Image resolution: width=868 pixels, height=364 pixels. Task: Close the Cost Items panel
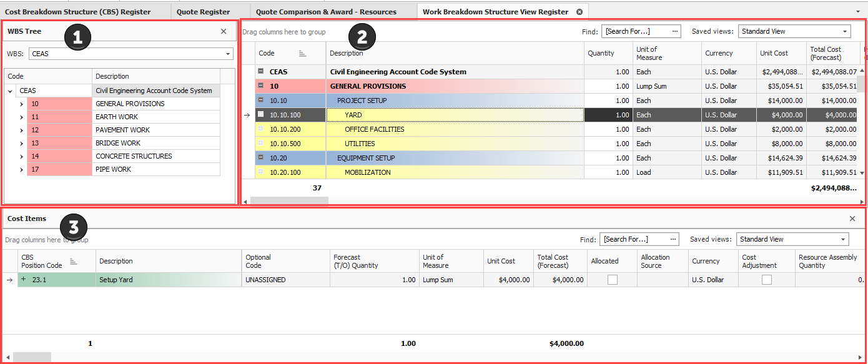click(x=852, y=219)
